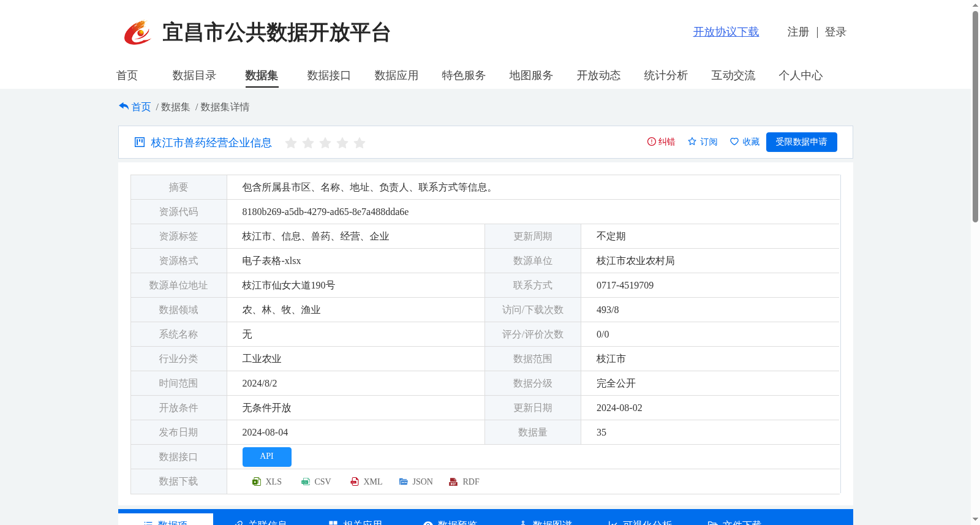Open 地图服务 in navigation
980x525 pixels.
pos(531,75)
